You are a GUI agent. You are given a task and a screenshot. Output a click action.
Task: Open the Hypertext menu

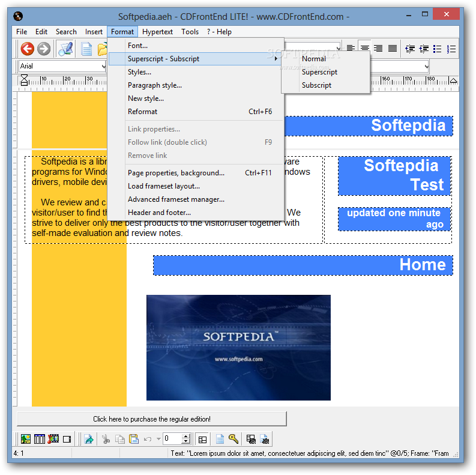coord(157,32)
